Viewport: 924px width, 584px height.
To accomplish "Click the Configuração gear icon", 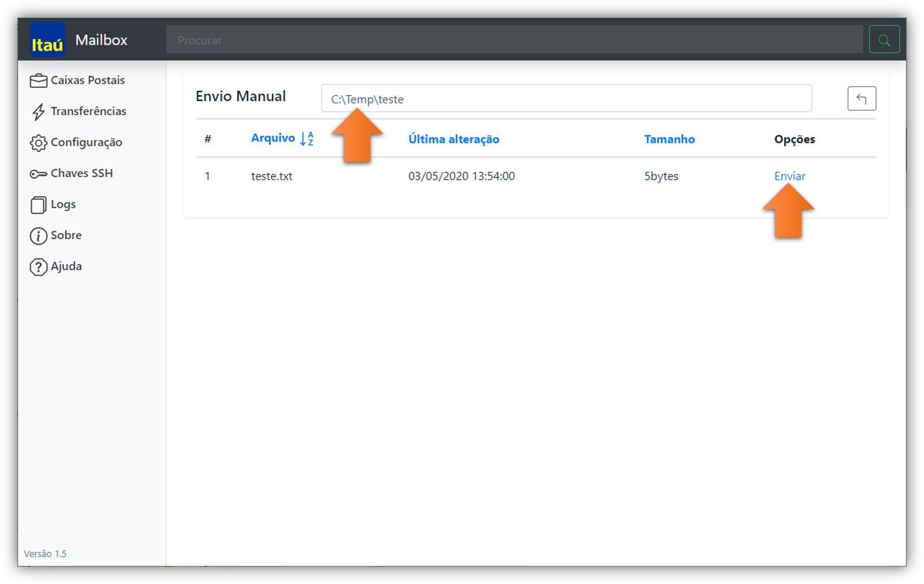I will (x=38, y=143).
